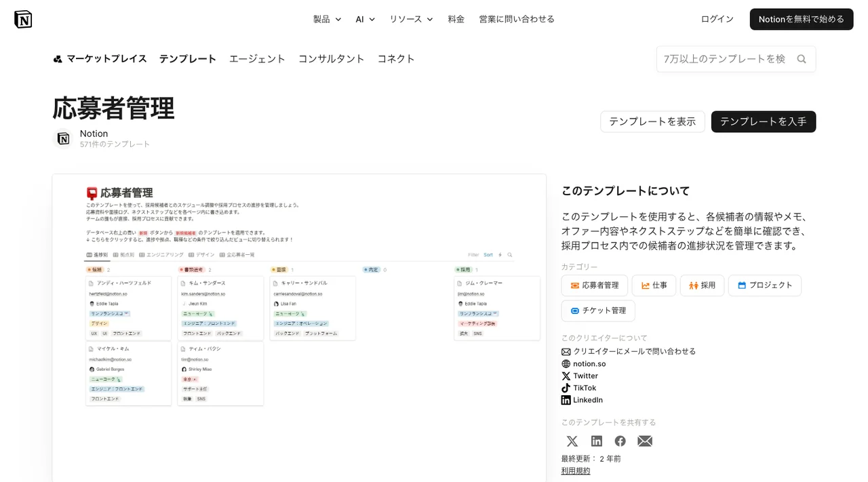Open the notion.so website link

(589, 364)
